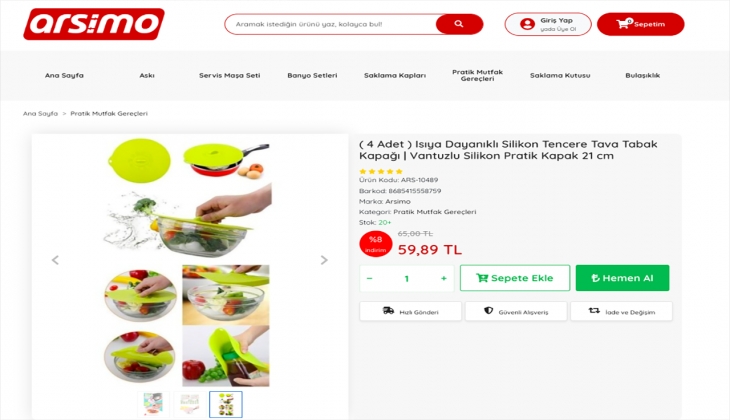Show the previous product image arrow
The image size is (730, 420).
coord(55,260)
